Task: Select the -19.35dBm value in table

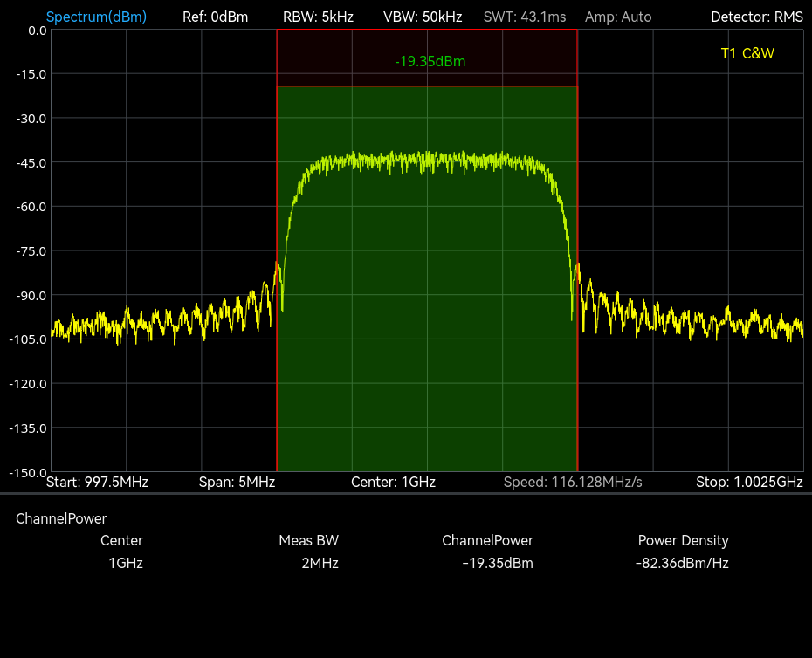Action: click(x=498, y=563)
